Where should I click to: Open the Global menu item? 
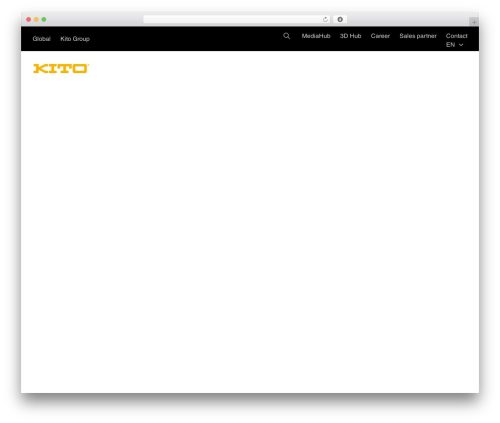point(41,39)
